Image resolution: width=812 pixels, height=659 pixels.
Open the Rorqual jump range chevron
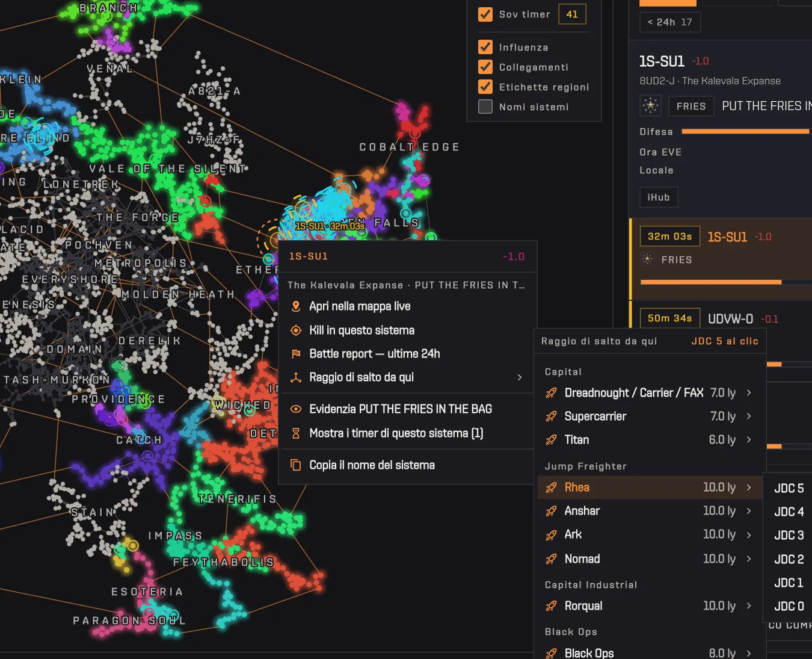coord(749,606)
